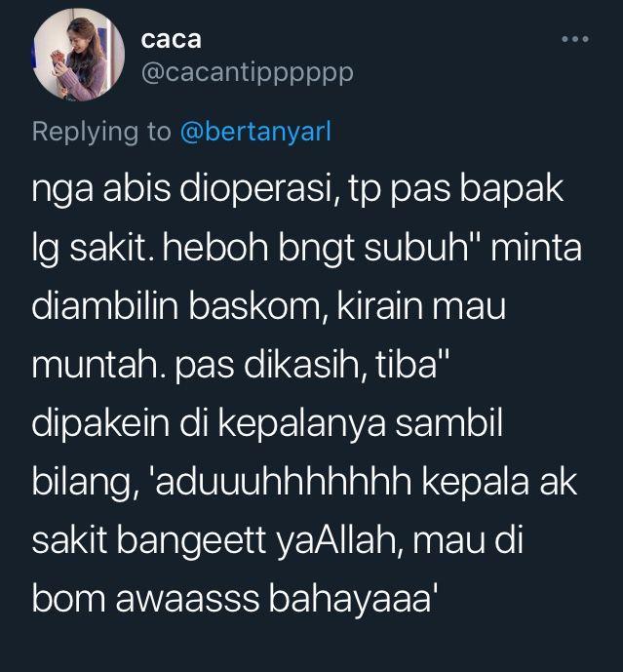Click the word 'sambil' in the tweet

448,423
